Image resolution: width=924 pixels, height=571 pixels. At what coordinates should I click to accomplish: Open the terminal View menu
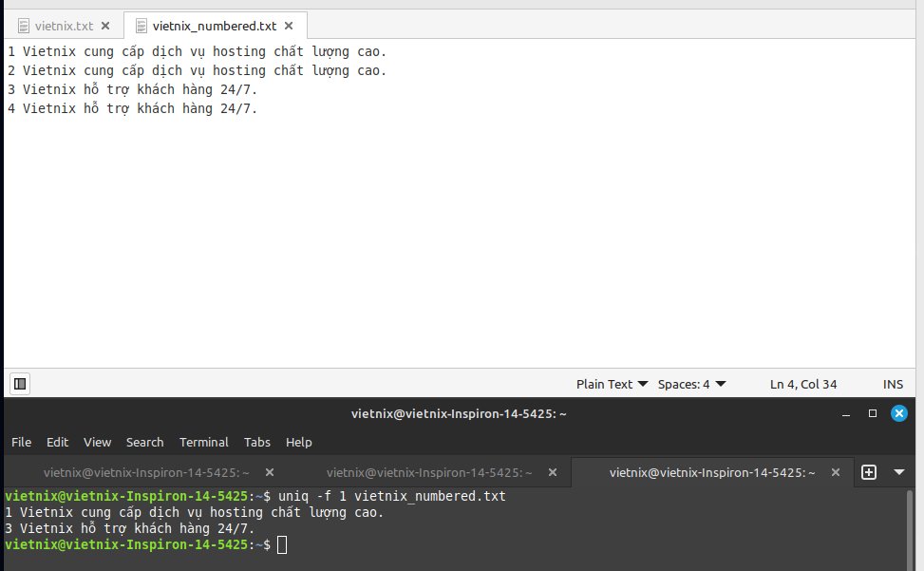click(x=97, y=442)
